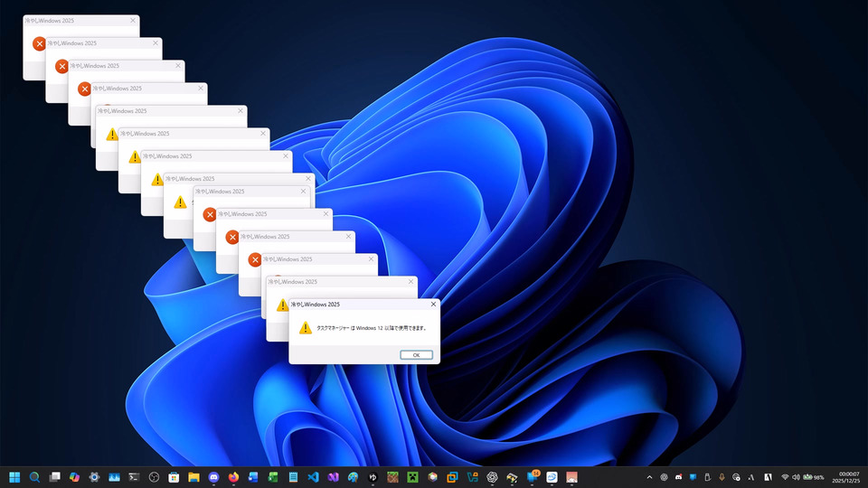Switch to Discord on the taskbar

pos(213,477)
